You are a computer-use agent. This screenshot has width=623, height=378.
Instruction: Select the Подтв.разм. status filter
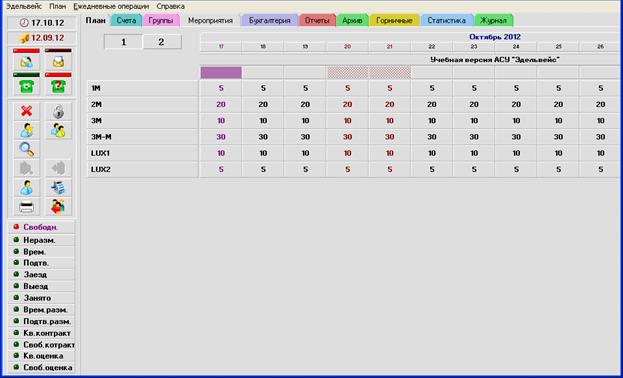click(x=41, y=321)
